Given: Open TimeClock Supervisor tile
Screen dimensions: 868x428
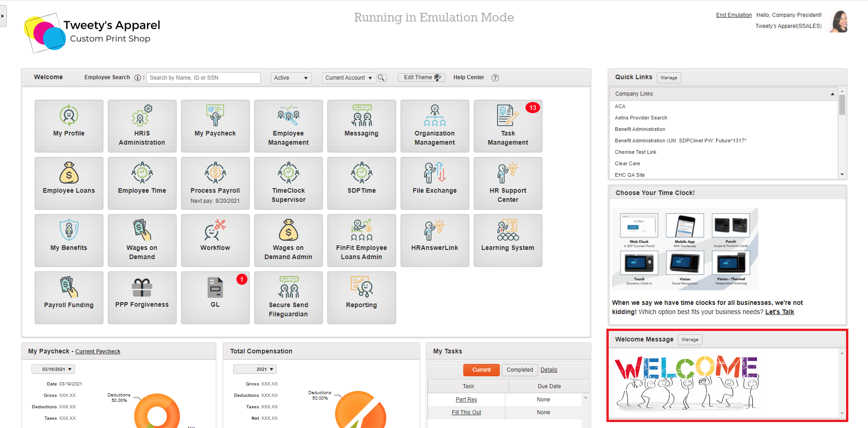Looking at the screenshot, I should pos(289,183).
